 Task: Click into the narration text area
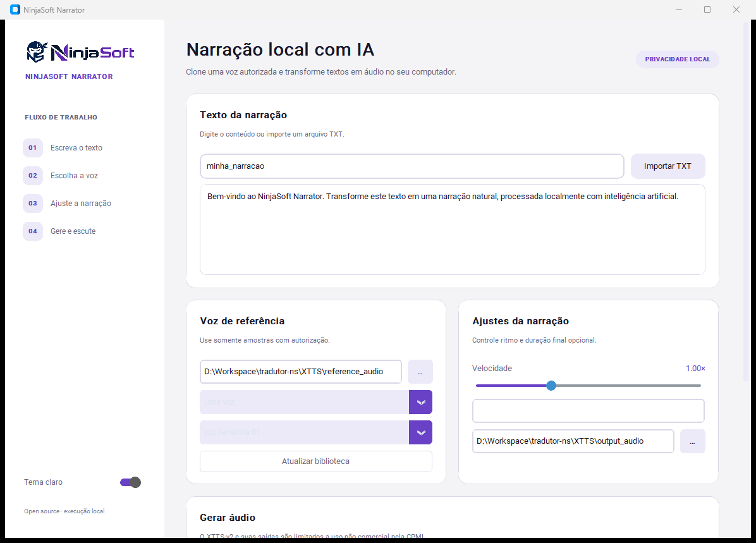pyautogui.click(x=452, y=229)
